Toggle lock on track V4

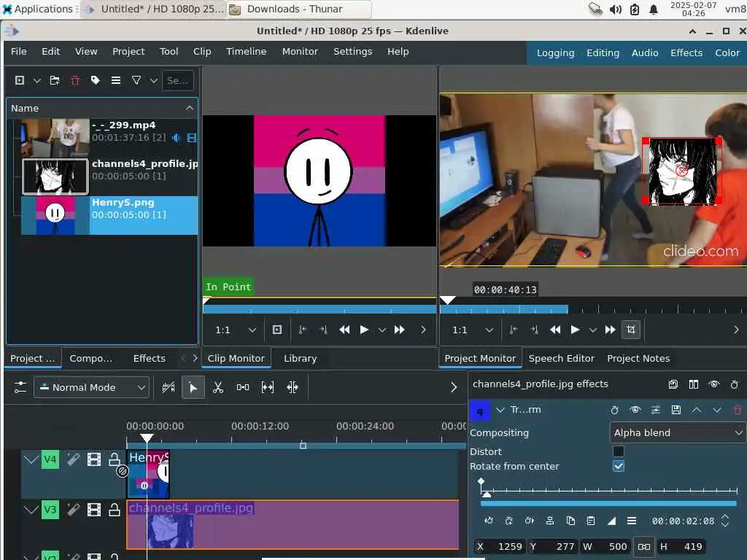coord(115,459)
